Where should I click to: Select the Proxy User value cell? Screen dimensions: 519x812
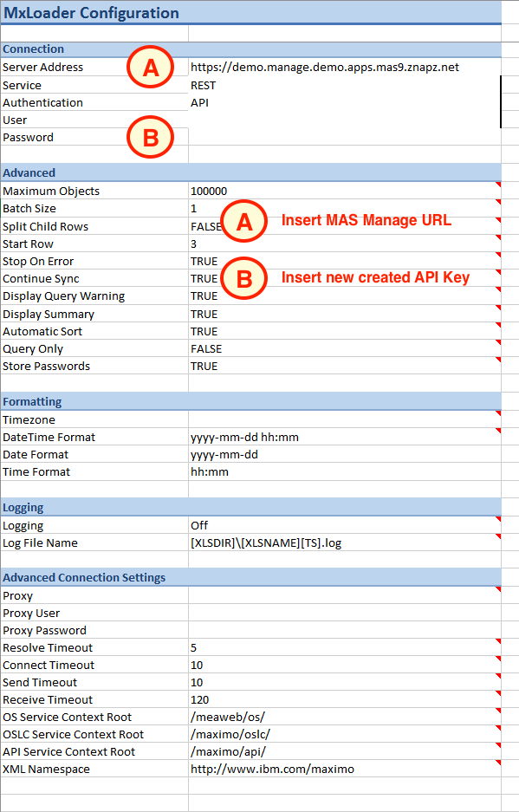coord(345,614)
